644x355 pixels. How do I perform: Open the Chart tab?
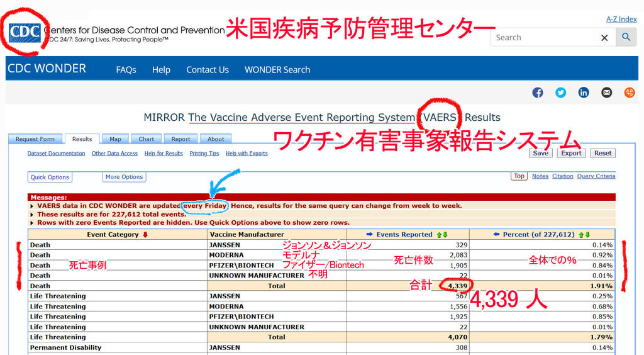point(146,139)
